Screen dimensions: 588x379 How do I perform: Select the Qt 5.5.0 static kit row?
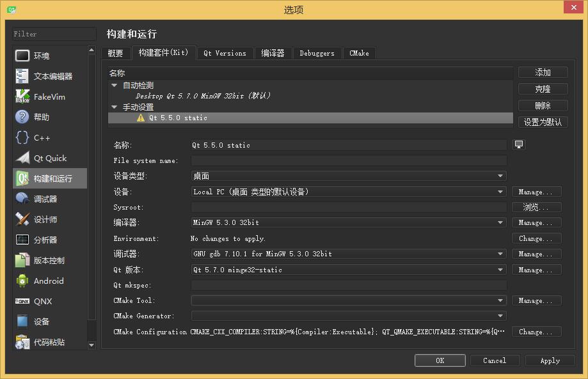click(310, 118)
